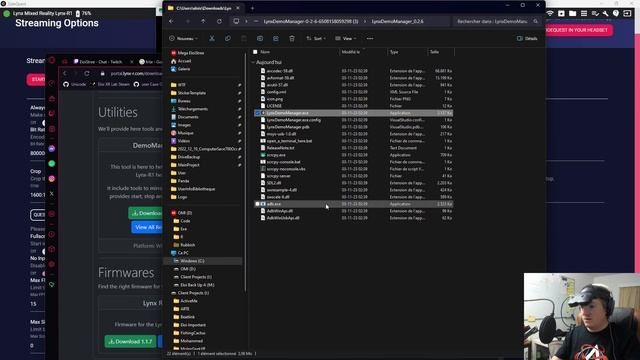This screenshot has width=640, height=360.
Task: Select the SDL2.dll file
Action: coord(274,183)
